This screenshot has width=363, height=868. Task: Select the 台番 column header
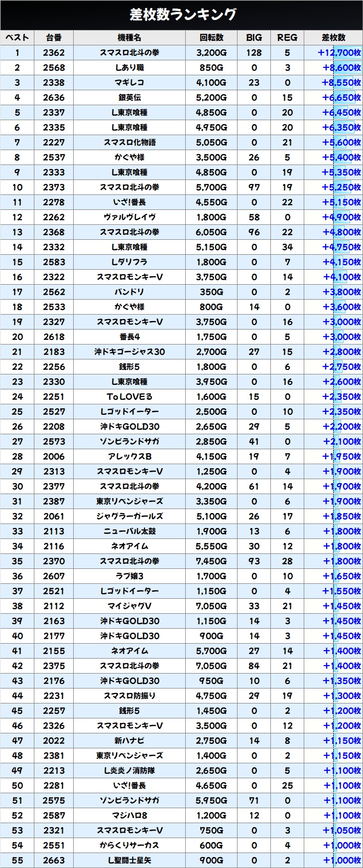54,37
